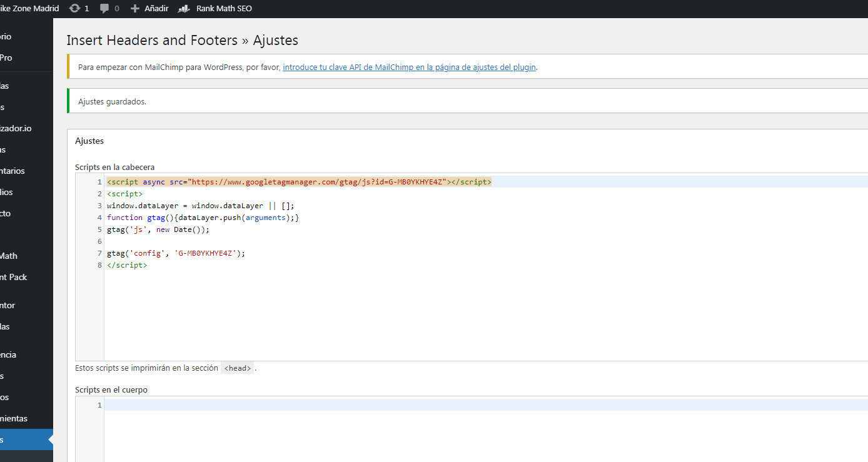Image resolution: width=868 pixels, height=462 pixels.
Task: Click the <head> code tag in description
Action: 238,368
